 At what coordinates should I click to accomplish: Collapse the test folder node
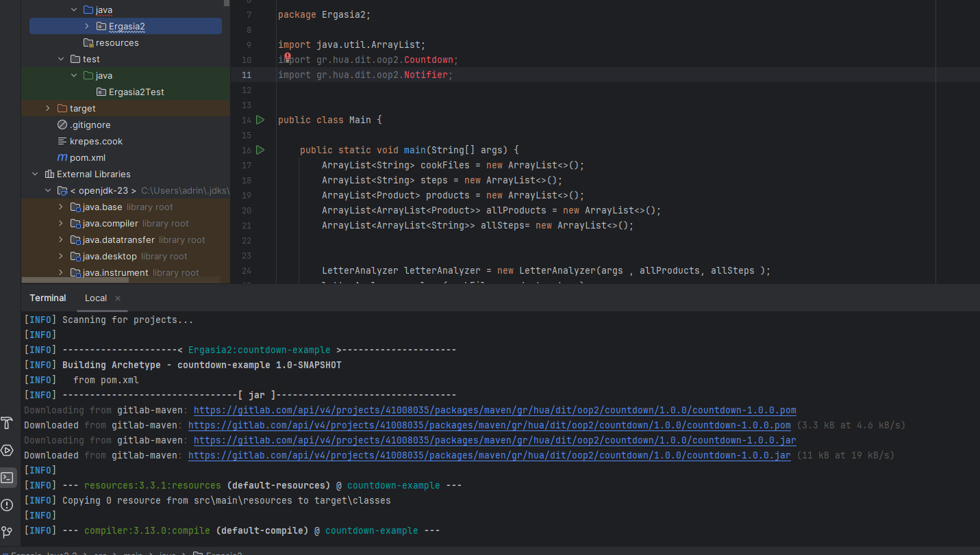coord(61,59)
